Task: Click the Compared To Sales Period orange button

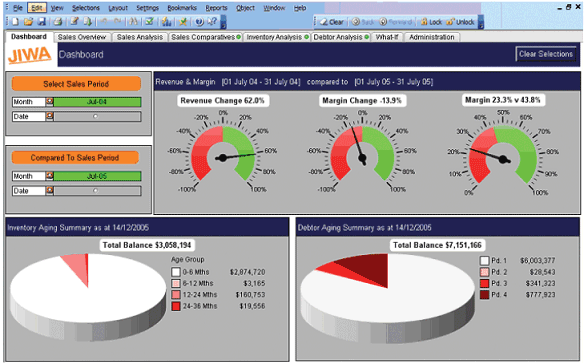Action: click(75, 158)
